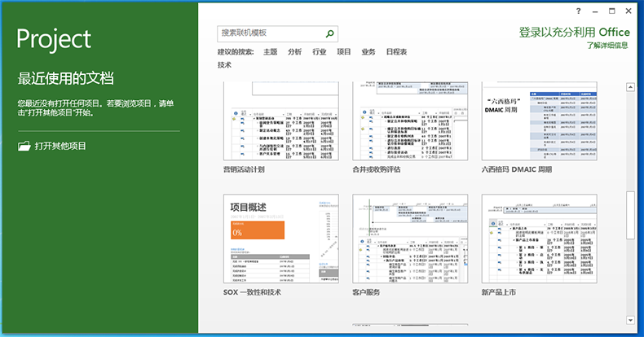Click the 客户服务 caption text

tap(366, 292)
